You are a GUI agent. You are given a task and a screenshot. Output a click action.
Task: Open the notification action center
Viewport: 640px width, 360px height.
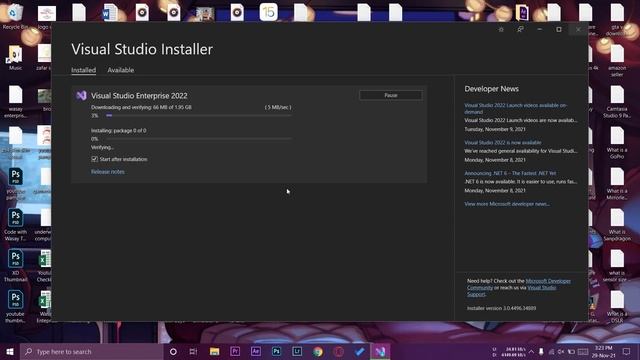627,351
